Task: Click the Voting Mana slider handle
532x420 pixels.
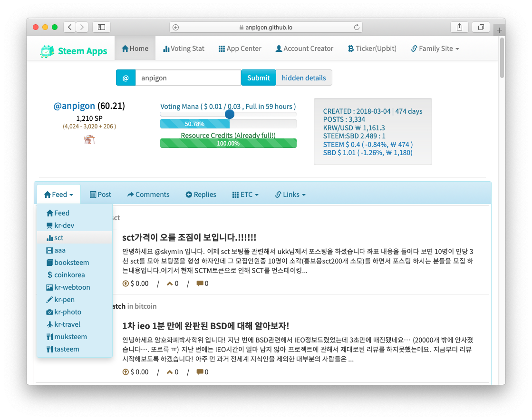Action: click(230, 114)
